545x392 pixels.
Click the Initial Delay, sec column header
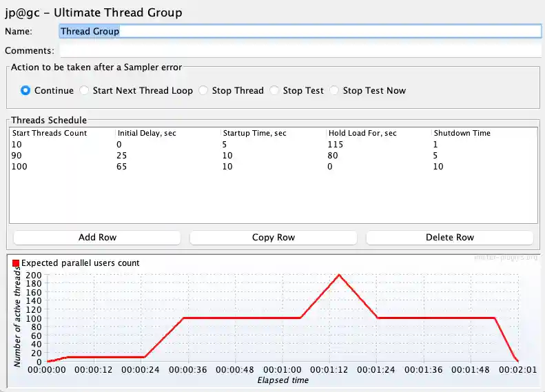168,133
